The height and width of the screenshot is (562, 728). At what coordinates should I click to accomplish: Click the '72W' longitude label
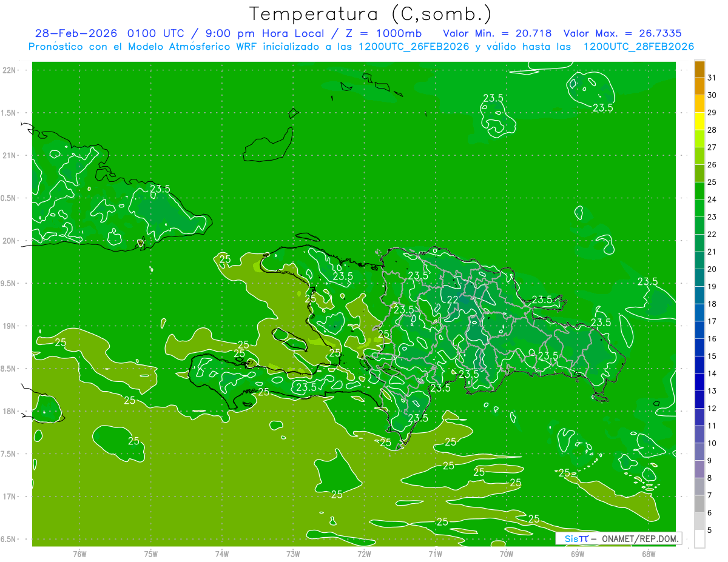click(364, 554)
